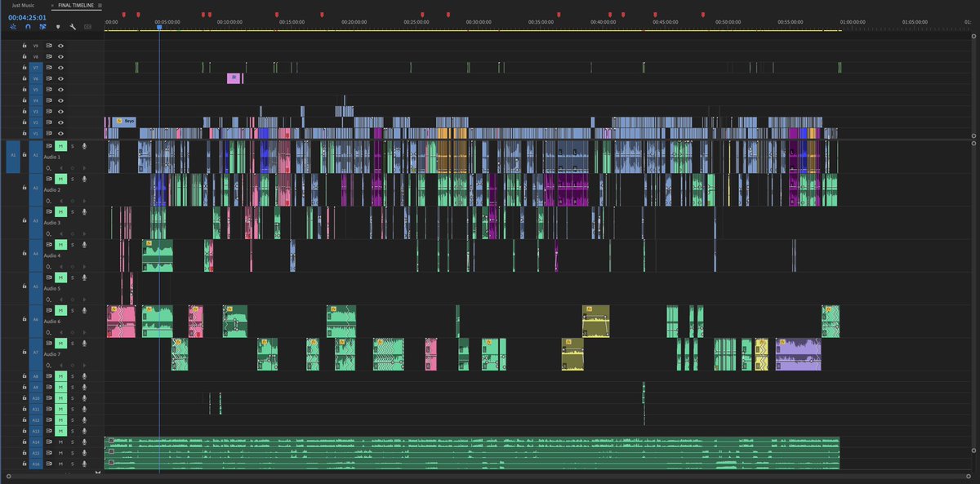Viewport: 980px width, 484px height.
Task: Toggle sync lock on track A12
Action: coord(48,420)
